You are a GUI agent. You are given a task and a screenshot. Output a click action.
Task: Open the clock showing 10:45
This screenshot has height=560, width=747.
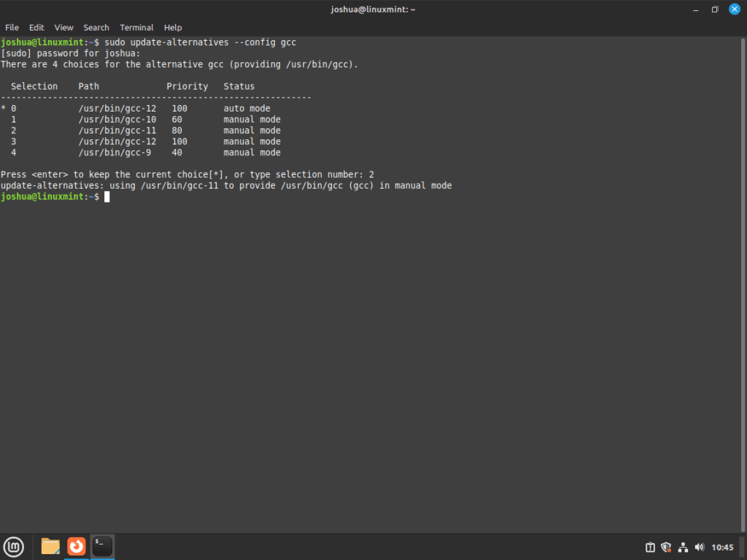(722, 547)
